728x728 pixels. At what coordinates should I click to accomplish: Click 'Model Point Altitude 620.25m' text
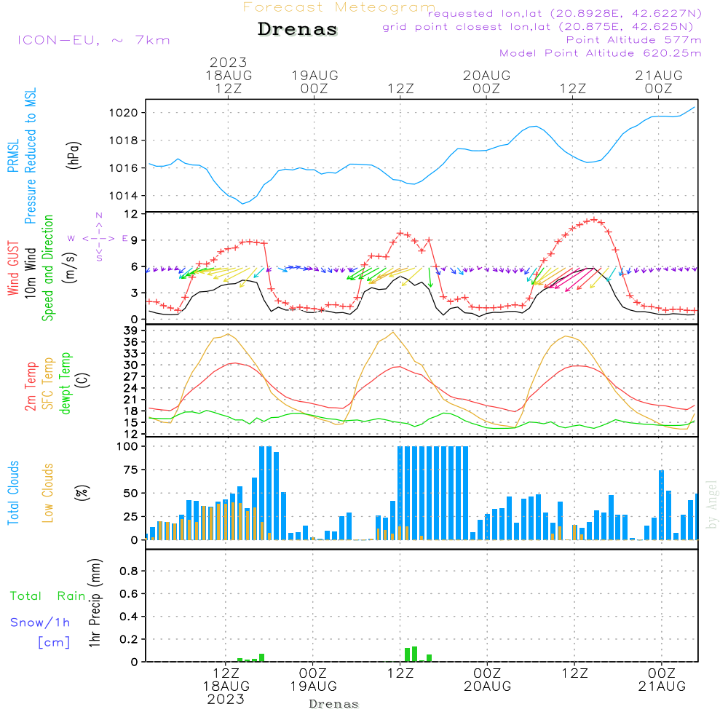(601, 53)
